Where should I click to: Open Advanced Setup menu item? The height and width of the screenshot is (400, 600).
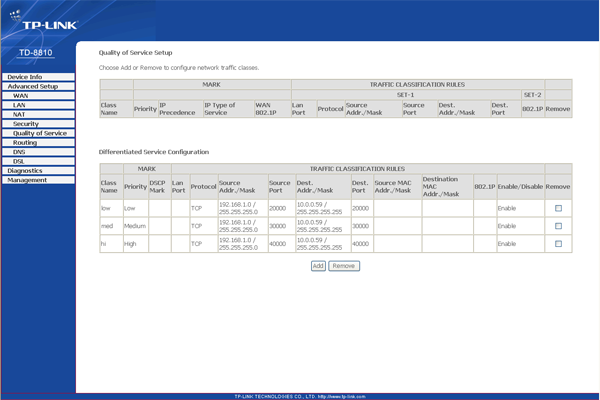tap(38, 87)
